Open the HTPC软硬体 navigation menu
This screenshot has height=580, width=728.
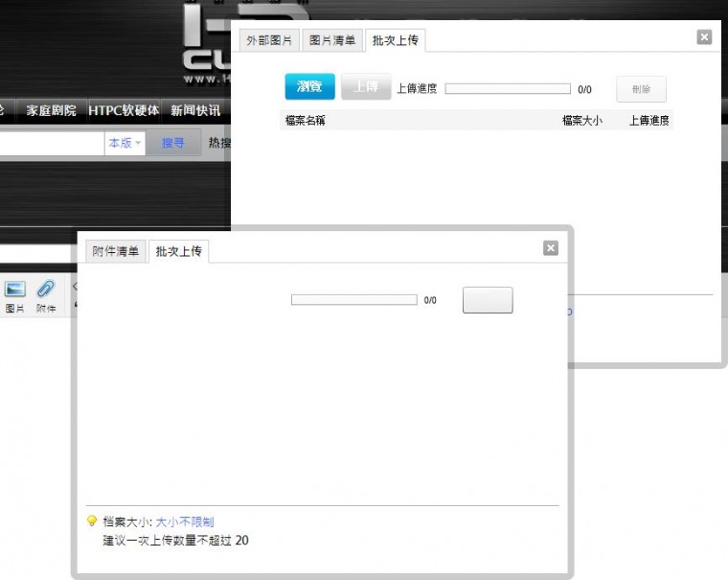pyautogui.click(x=124, y=110)
